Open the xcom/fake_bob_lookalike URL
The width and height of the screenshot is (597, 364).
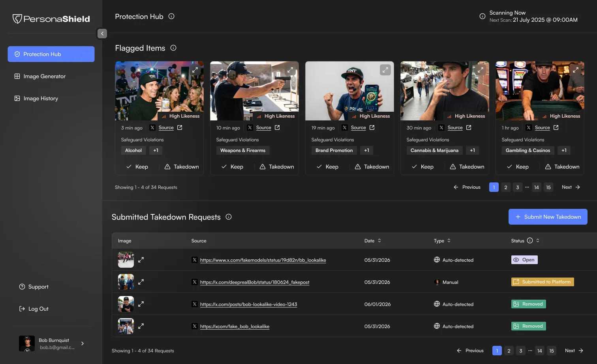pos(235,326)
